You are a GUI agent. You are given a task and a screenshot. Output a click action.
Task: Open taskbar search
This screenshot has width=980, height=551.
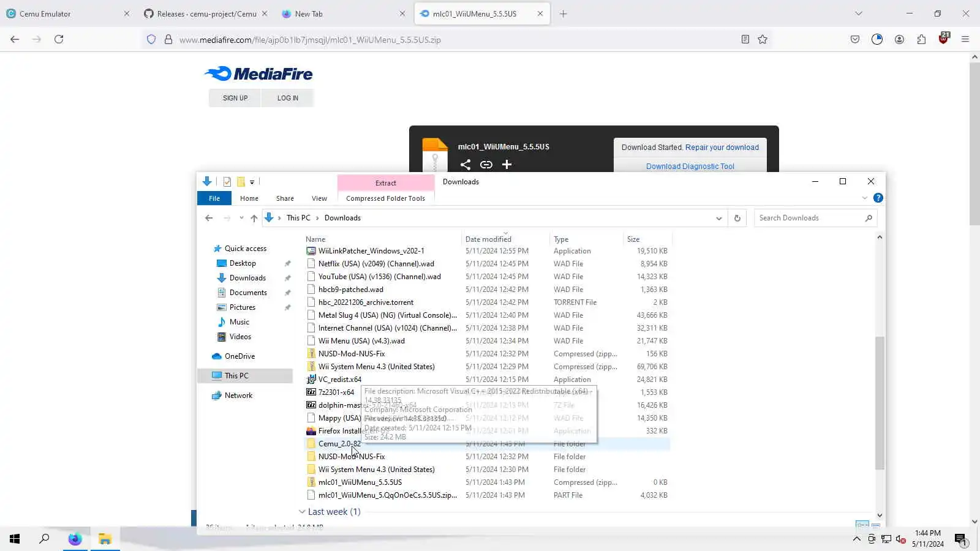(44, 539)
